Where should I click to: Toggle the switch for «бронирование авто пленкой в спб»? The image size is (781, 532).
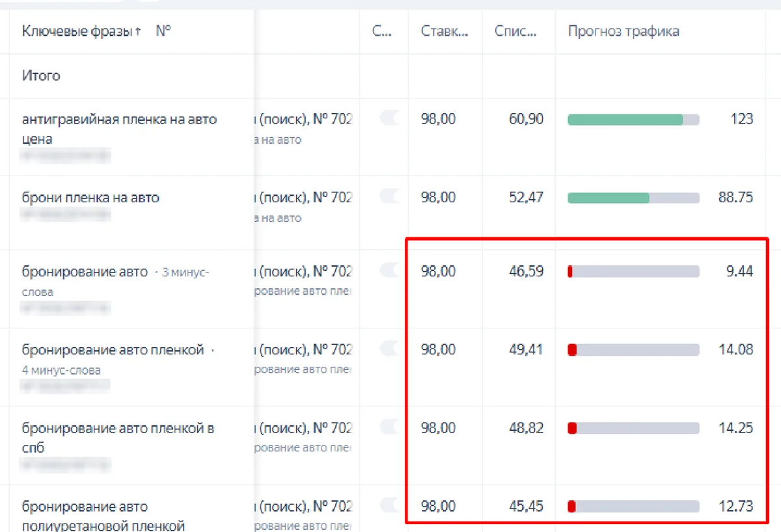pos(389,427)
